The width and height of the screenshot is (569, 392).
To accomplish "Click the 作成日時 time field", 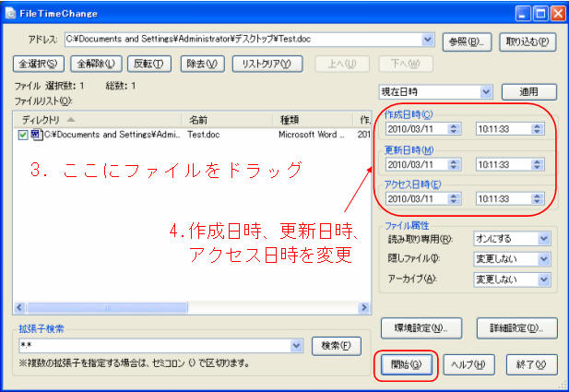I will point(504,128).
